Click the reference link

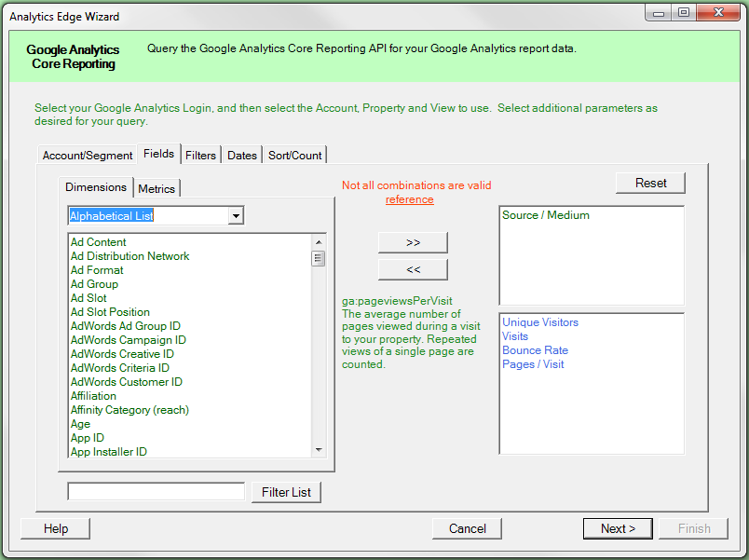click(409, 199)
